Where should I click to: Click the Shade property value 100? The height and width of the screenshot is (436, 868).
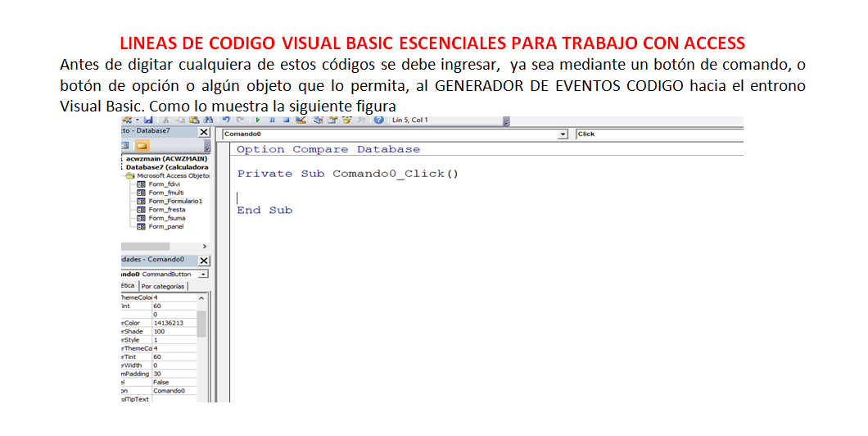pyautogui.click(x=159, y=331)
